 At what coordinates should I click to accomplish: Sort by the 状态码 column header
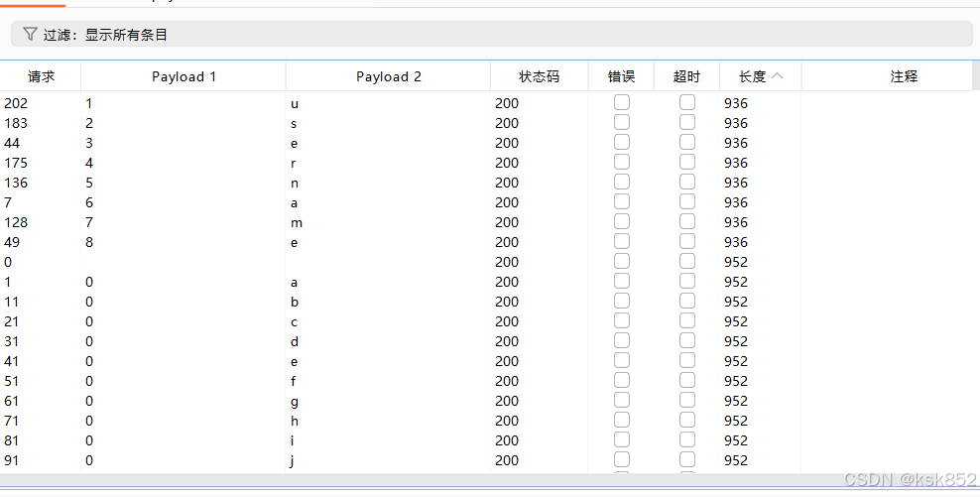click(539, 76)
